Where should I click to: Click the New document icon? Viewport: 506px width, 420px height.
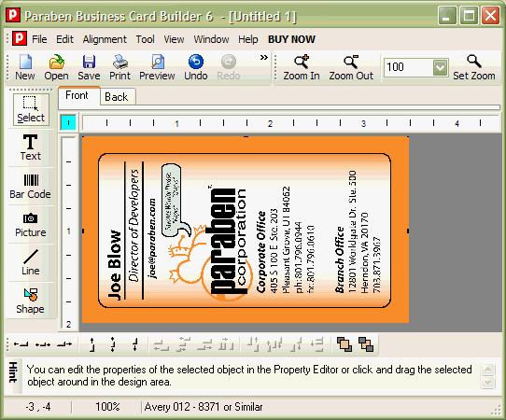[25, 67]
